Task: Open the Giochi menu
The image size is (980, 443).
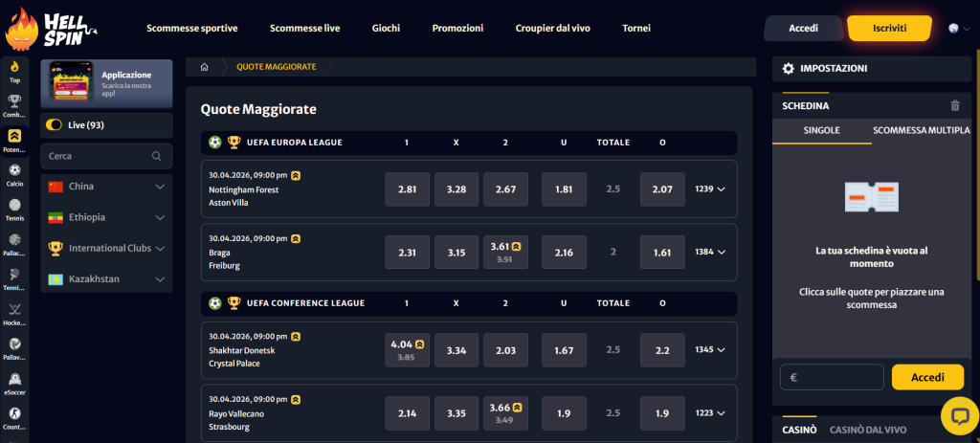Action: click(386, 28)
